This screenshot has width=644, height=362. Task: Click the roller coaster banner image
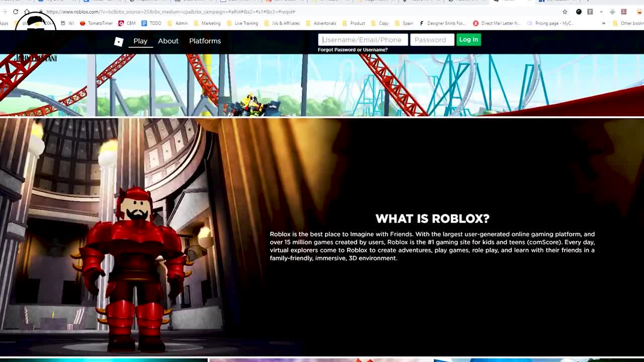pyautogui.click(x=322, y=85)
